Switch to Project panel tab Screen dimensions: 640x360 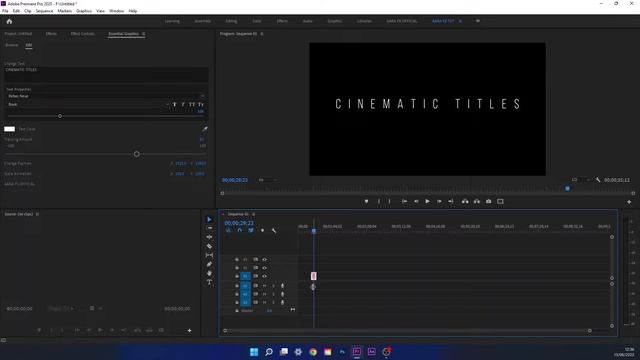pos(18,34)
